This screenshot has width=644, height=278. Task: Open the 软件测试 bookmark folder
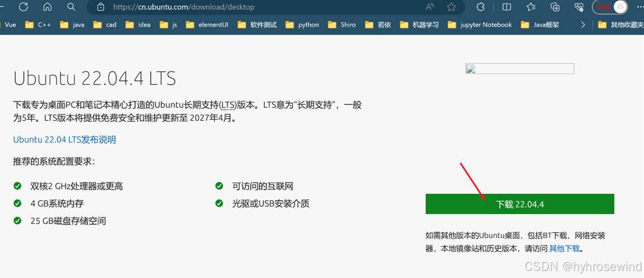257,24
